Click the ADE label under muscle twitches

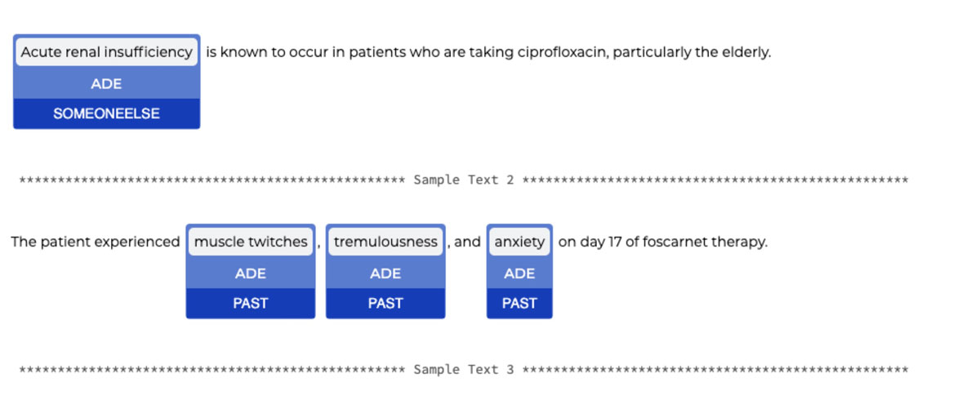[x=251, y=273]
